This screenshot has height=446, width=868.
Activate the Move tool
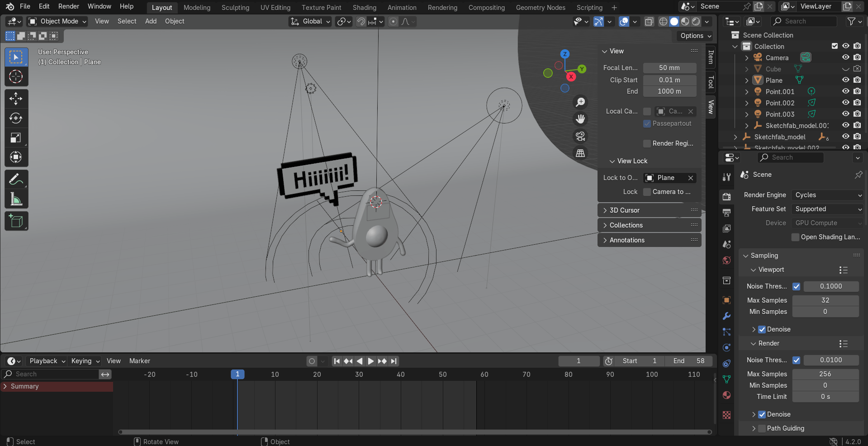[x=16, y=99]
